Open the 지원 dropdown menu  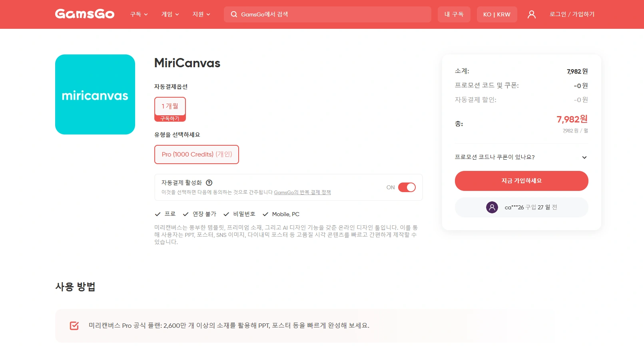pyautogui.click(x=201, y=14)
